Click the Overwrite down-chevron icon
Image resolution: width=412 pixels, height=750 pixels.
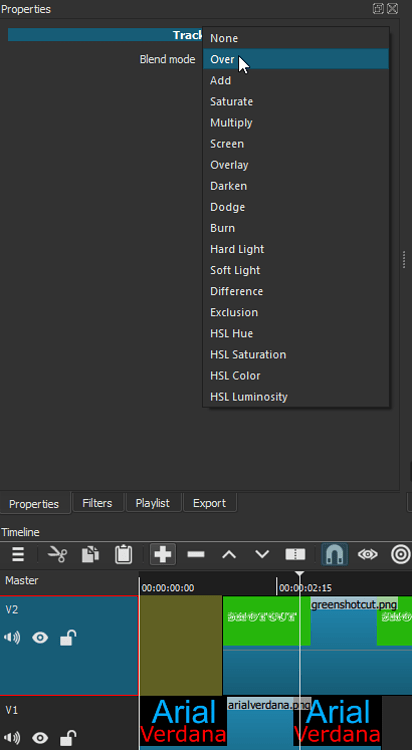tap(262, 555)
